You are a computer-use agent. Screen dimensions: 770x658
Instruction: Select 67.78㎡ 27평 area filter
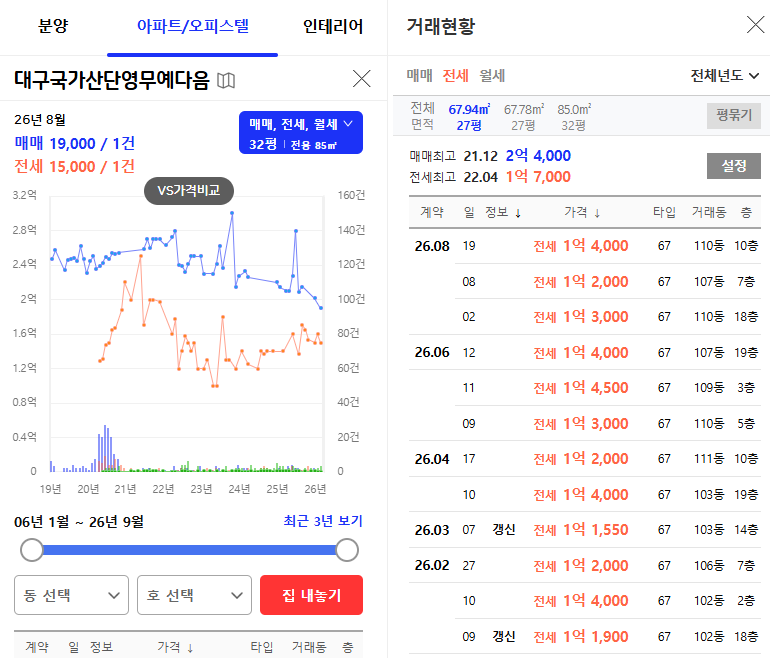click(x=523, y=117)
